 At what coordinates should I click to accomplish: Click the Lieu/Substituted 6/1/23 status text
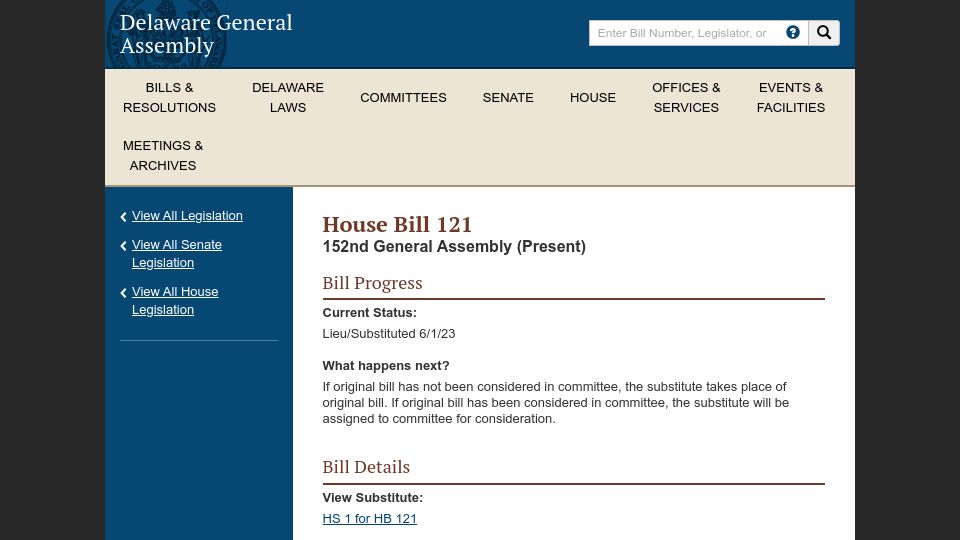click(389, 334)
